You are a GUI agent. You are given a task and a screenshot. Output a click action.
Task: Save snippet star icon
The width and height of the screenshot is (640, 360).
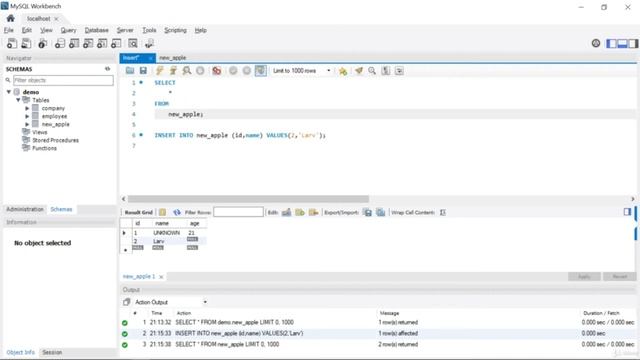click(x=343, y=71)
